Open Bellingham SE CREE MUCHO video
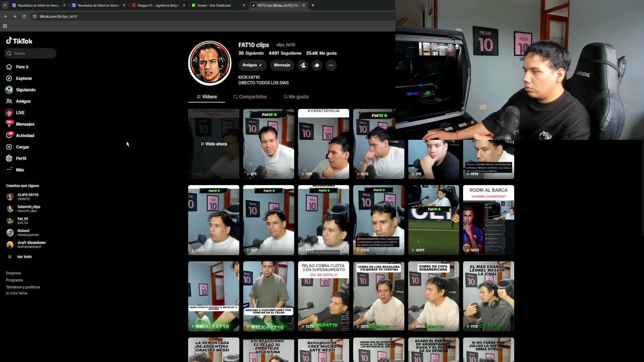 pyautogui.click(x=324, y=350)
